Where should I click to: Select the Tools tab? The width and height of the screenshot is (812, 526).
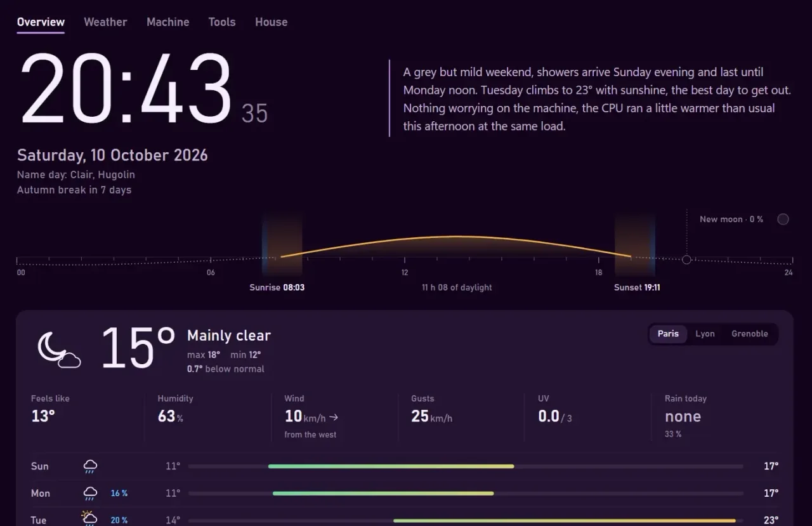click(x=222, y=22)
